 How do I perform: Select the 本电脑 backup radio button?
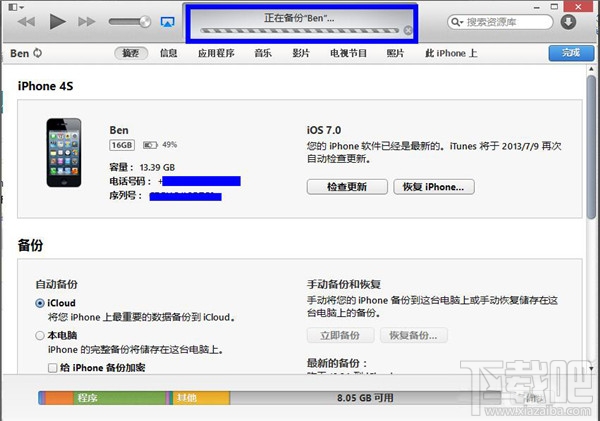click(40, 336)
